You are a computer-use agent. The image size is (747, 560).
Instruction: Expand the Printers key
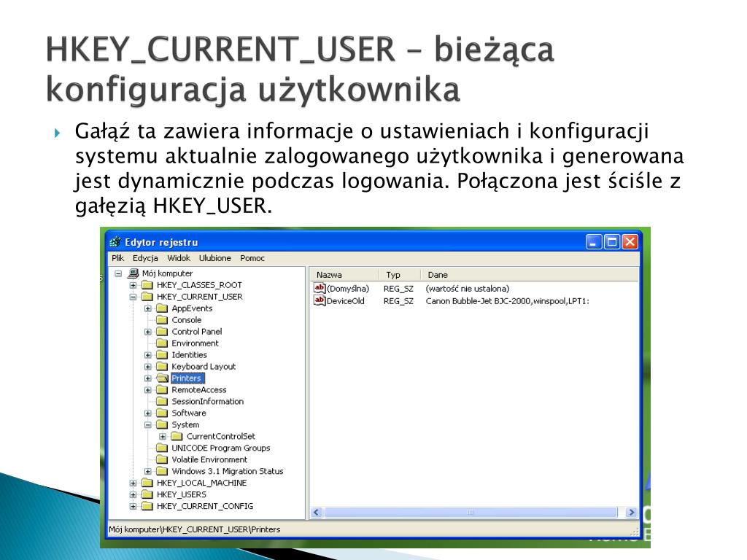click(147, 378)
